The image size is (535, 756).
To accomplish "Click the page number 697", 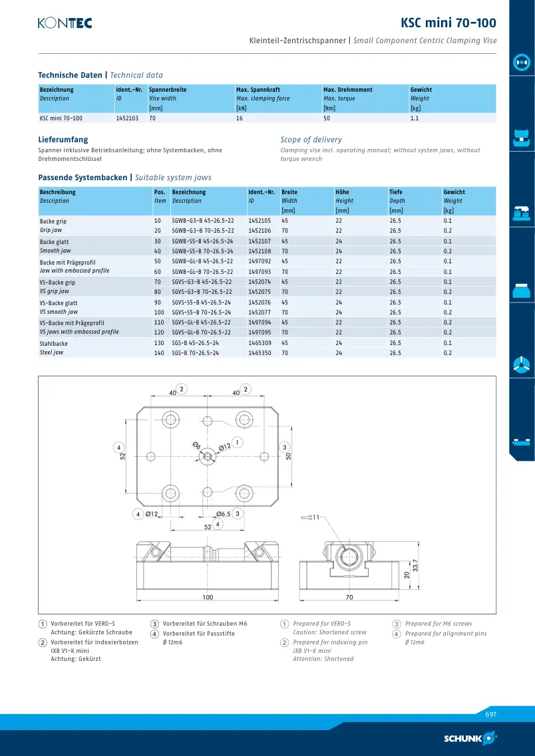I will 490,715.
